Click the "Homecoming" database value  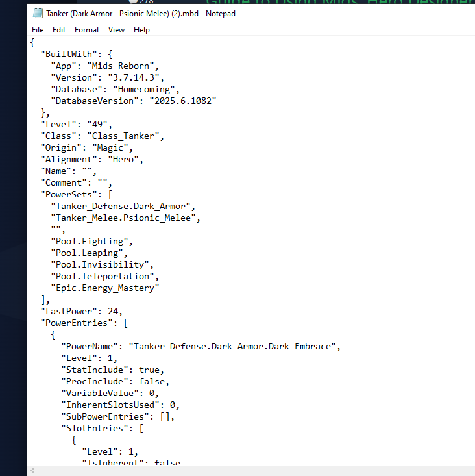(x=144, y=89)
